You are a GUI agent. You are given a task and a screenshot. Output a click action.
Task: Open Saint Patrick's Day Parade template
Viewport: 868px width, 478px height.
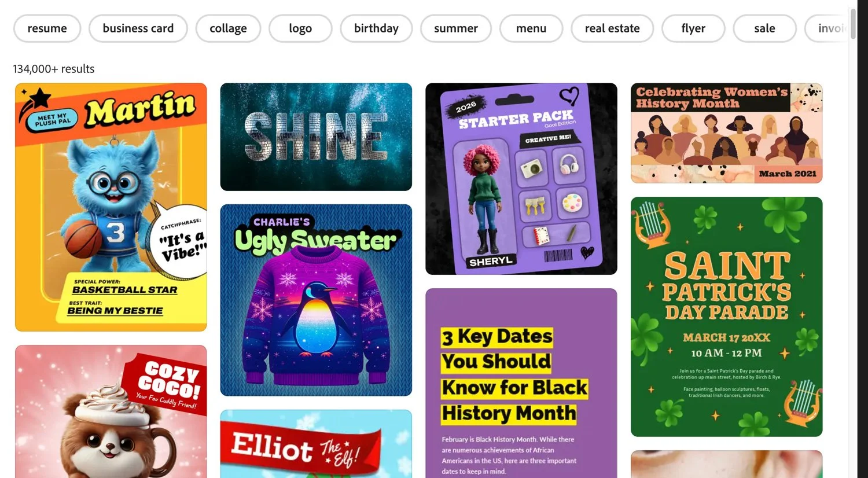[727, 317]
